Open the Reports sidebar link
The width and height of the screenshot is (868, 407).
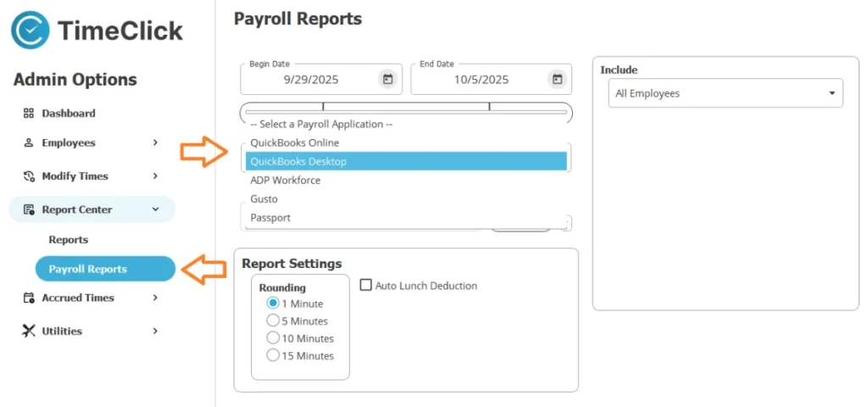click(x=68, y=240)
